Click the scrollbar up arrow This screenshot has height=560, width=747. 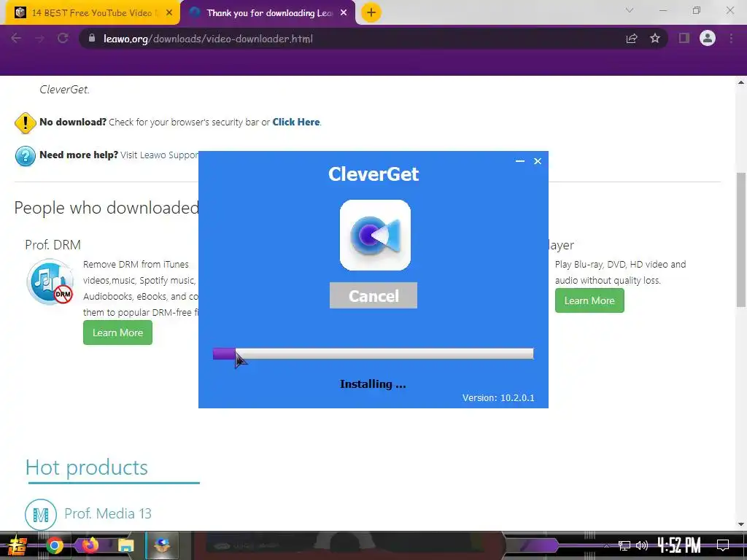pos(741,82)
